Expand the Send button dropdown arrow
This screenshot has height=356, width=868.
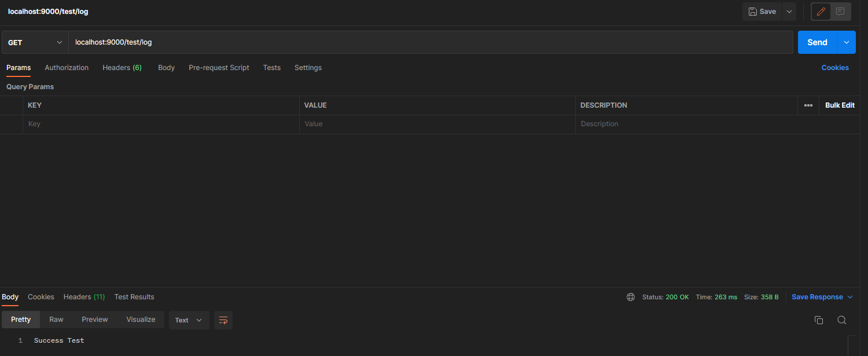click(x=847, y=42)
